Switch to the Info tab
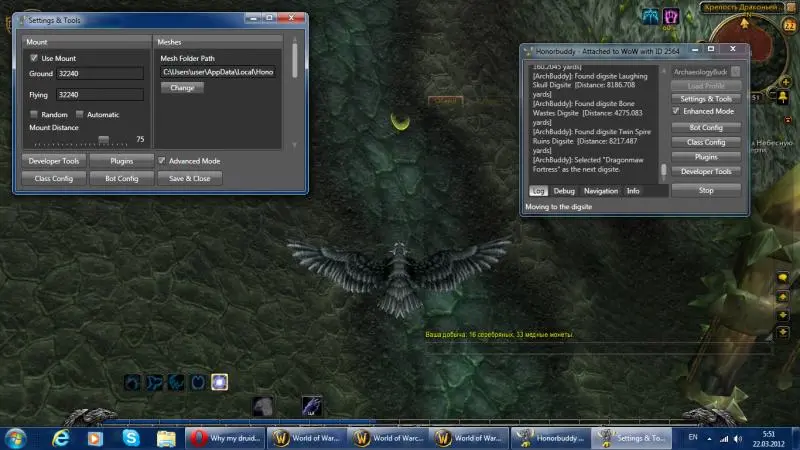800x450 pixels. [633, 191]
